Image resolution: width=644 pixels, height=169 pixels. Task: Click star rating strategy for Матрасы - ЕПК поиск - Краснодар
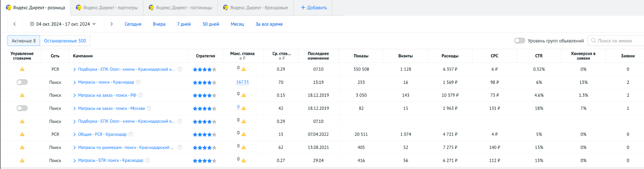click(x=205, y=161)
